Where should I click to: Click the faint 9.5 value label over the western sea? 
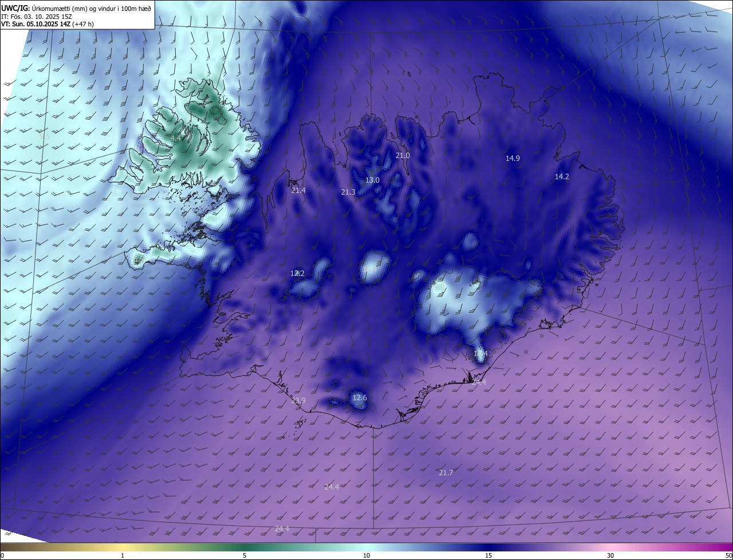tap(45, 137)
